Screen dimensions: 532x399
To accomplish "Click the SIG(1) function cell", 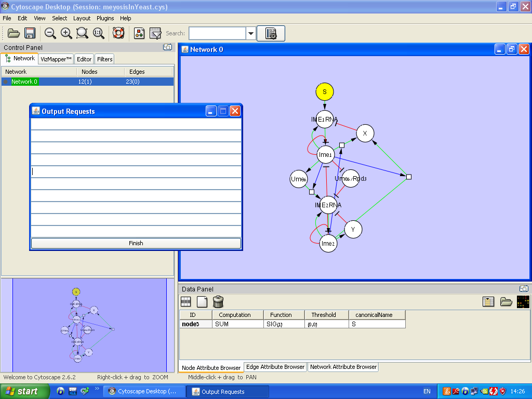I will click(x=284, y=324).
